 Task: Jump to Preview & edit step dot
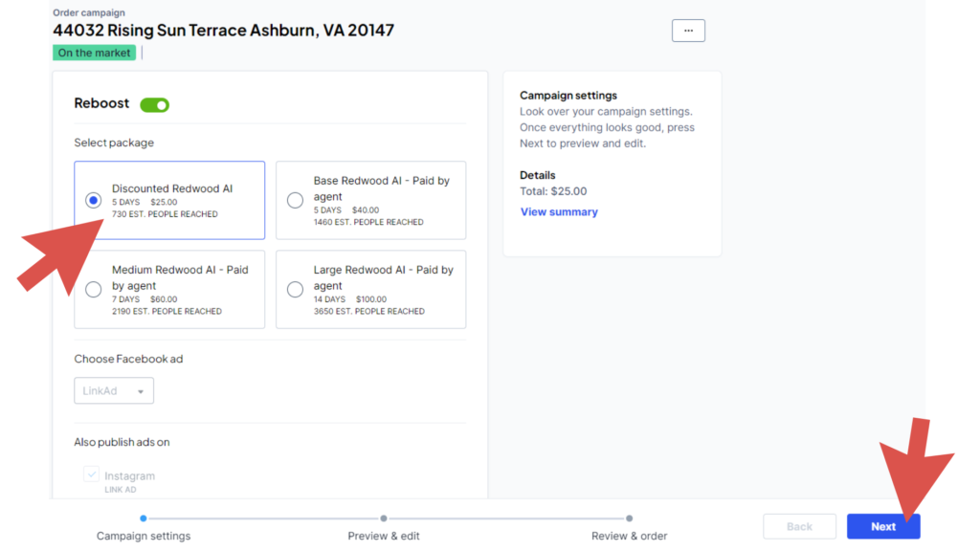[x=384, y=518]
